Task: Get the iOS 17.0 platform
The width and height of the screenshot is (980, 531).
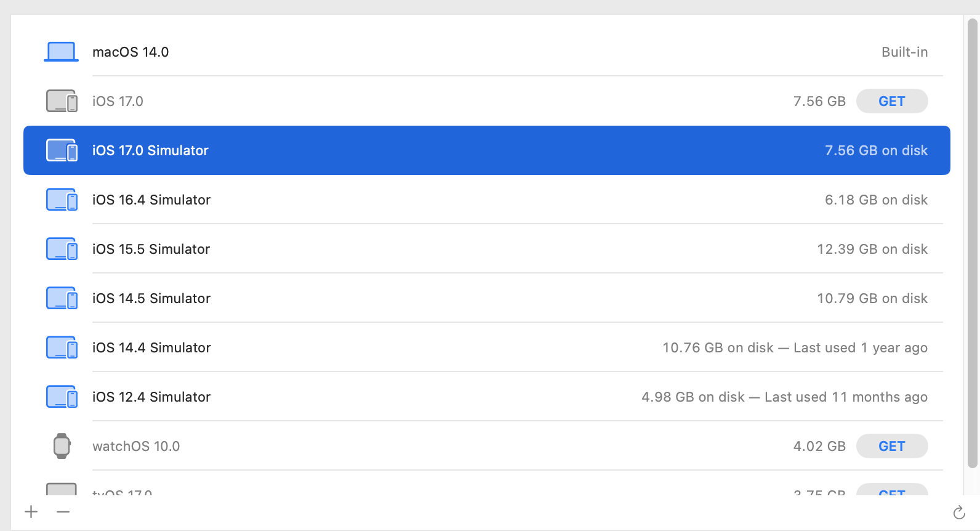Action: pos(892,101)
